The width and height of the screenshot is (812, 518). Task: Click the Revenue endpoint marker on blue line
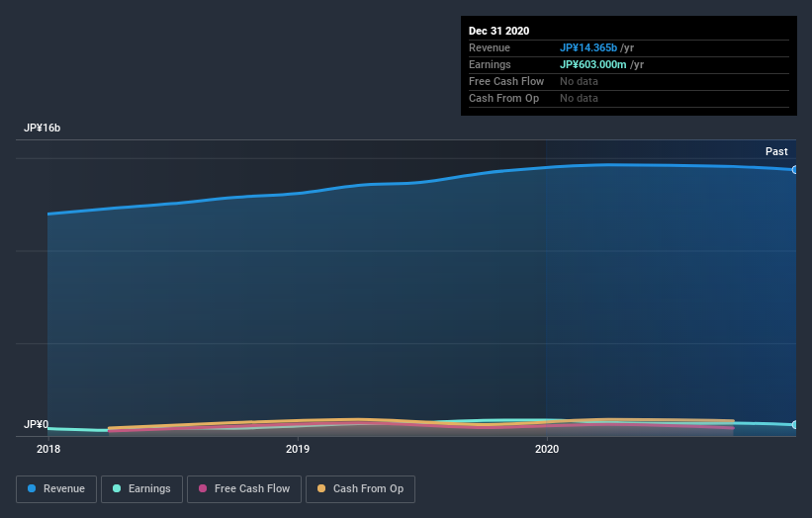(795, 170)
